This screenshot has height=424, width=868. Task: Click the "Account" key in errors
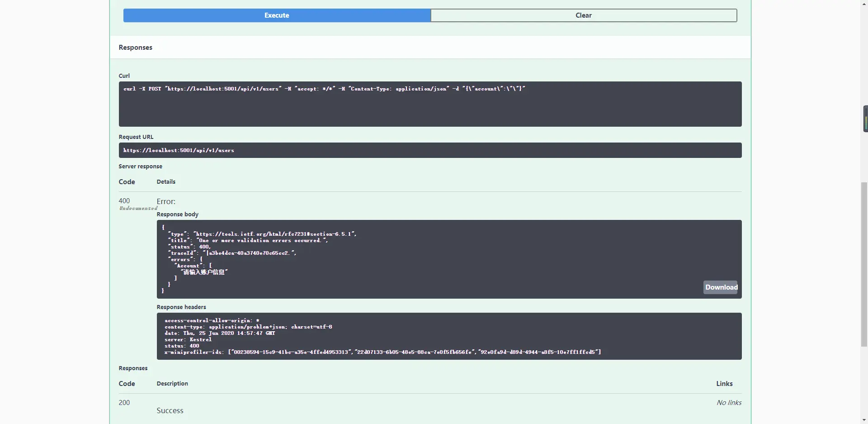click(187, 266)
